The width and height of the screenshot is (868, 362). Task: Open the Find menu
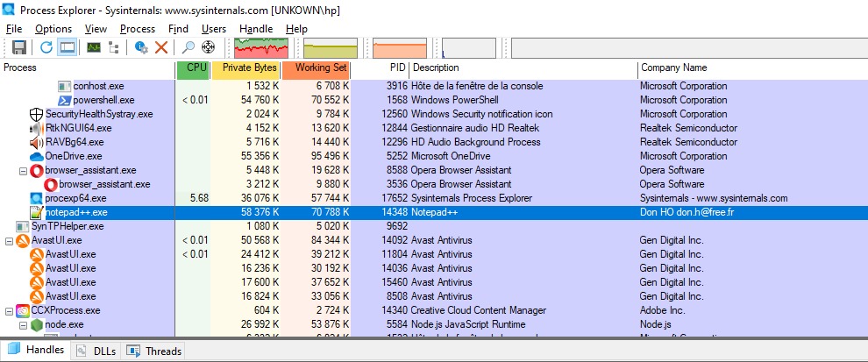[178, 29]
